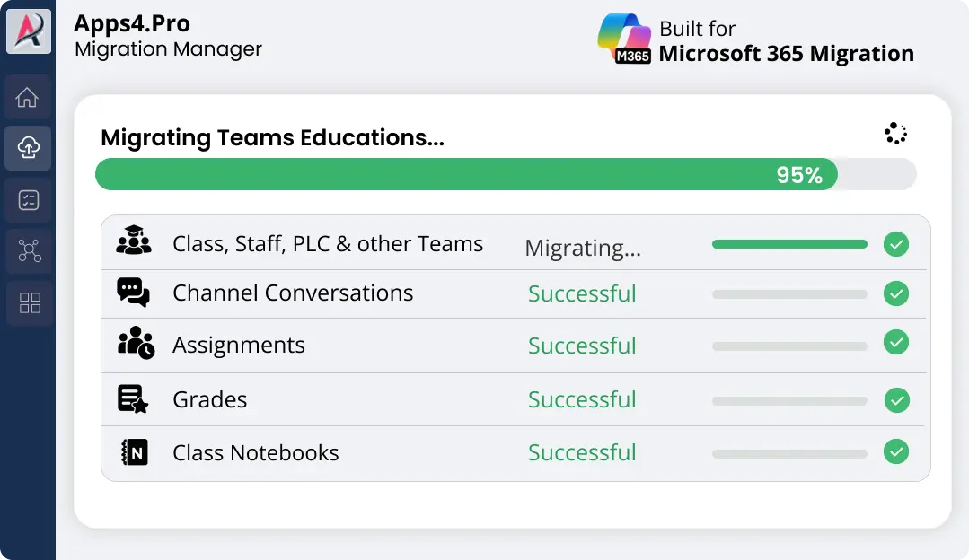This screenshot has height=560, width=969.
Task: Click the '95%' percentage label
Action: (799, 175)
